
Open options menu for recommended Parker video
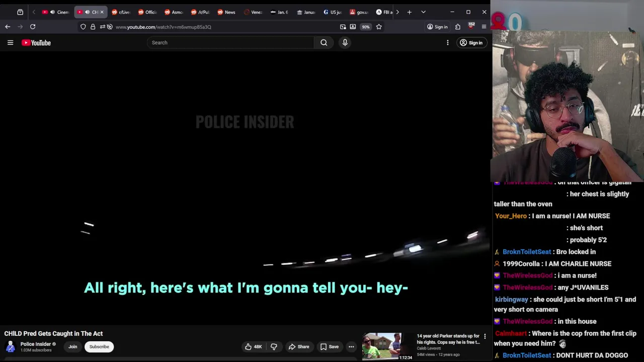click(x=485, y=336)
